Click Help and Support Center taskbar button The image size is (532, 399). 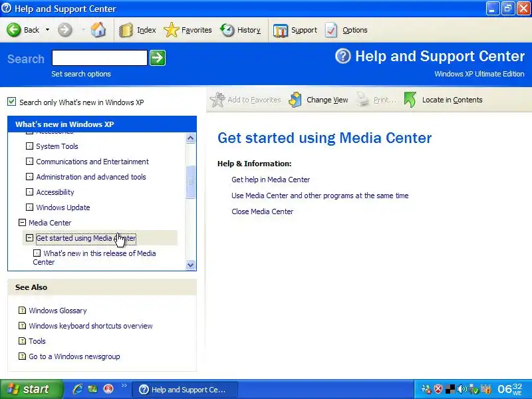(184, 390)
